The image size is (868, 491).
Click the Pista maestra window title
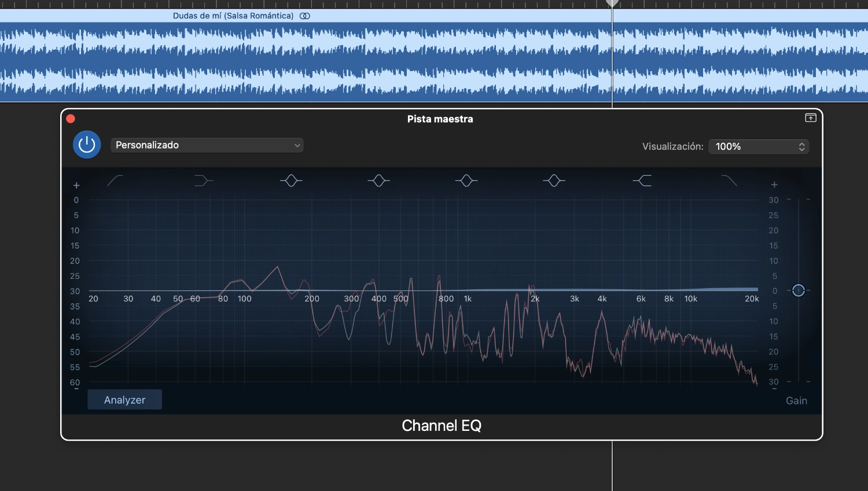[440, 119]
